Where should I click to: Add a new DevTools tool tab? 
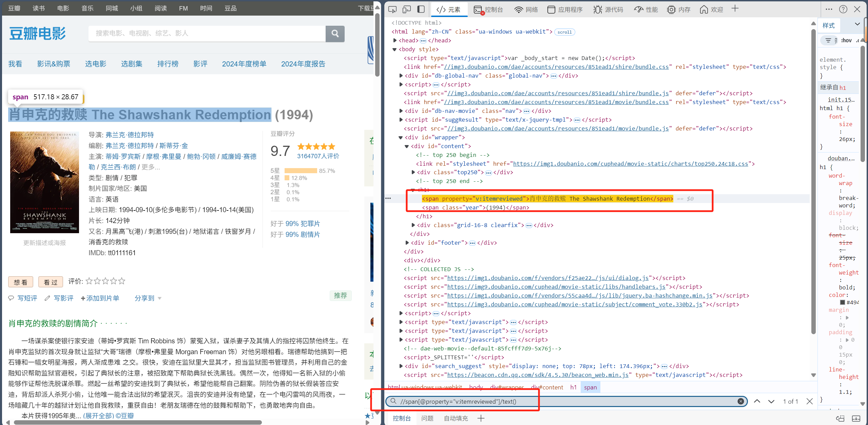pos(735,9)
